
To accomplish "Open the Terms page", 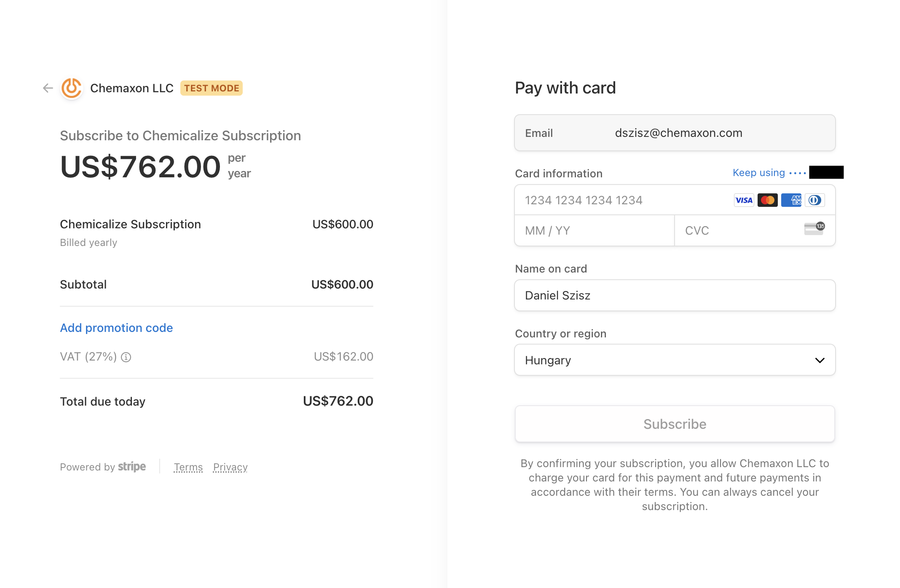I will click(188, 467).
